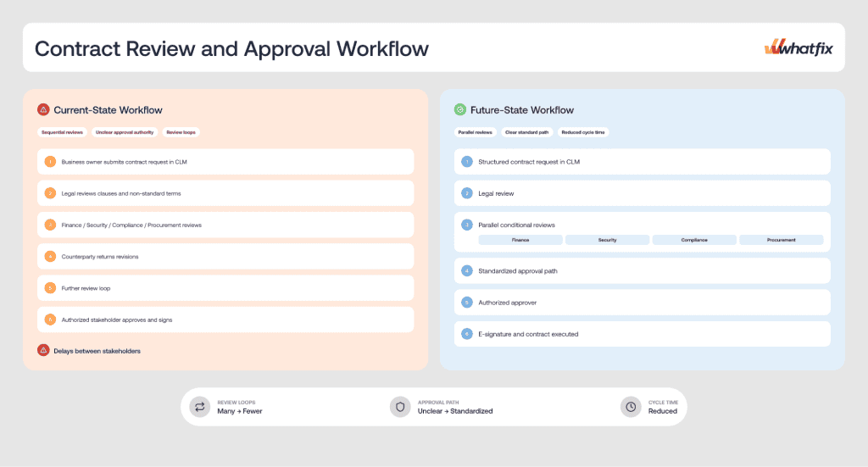This screenshot has height=467, width=868.
Task: Click the Legal review text in future-state list
Action: pos(496,193)
